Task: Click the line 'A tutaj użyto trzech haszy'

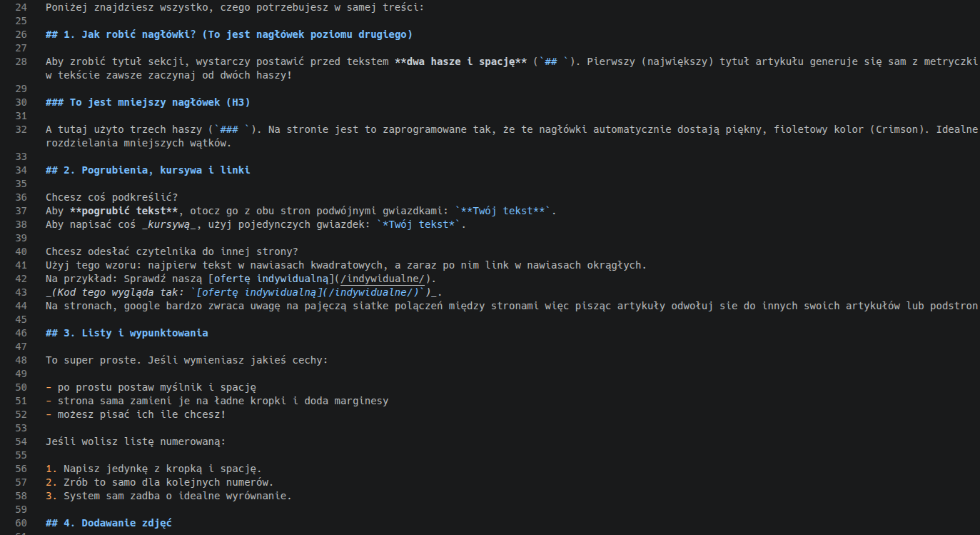Action: [x=512, y=129]
